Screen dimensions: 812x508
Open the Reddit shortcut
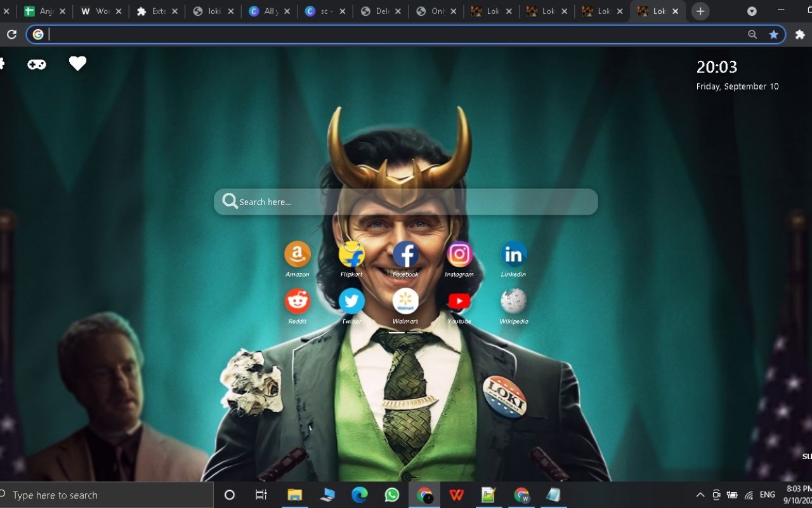(298, 301)
